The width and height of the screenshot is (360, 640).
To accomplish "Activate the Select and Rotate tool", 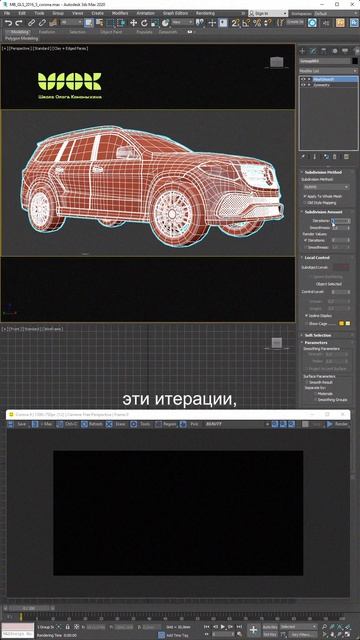I will [x=144, y=23].
